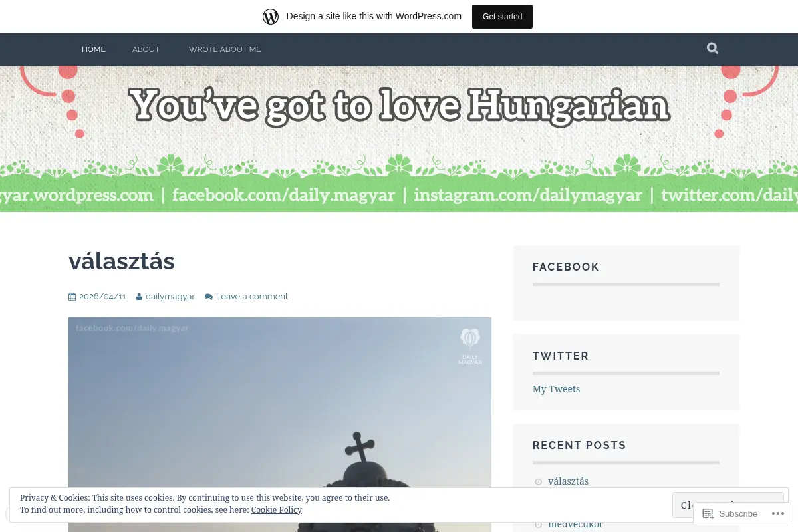Viewport: 798px width, 532px height.
Task: Click the FACEBOOK widget heading
Action: point(566,267)
